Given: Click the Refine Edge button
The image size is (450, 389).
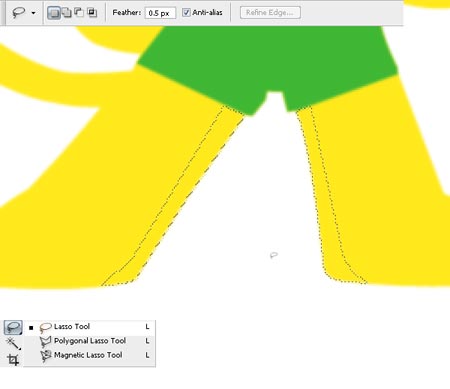Looking at the screenshot, I should (270, 13).
